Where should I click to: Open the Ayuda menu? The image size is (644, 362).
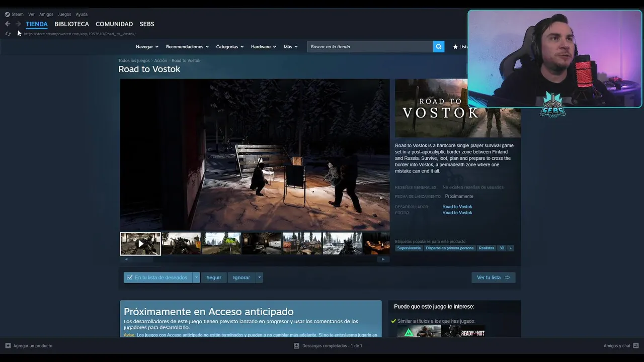pyautogui.click(x=82, y=14)
